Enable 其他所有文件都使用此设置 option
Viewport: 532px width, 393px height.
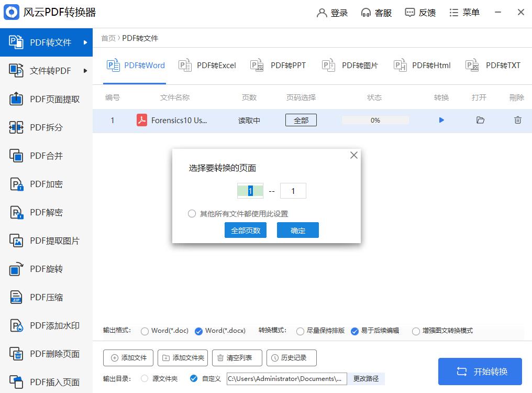pos(192,214)
